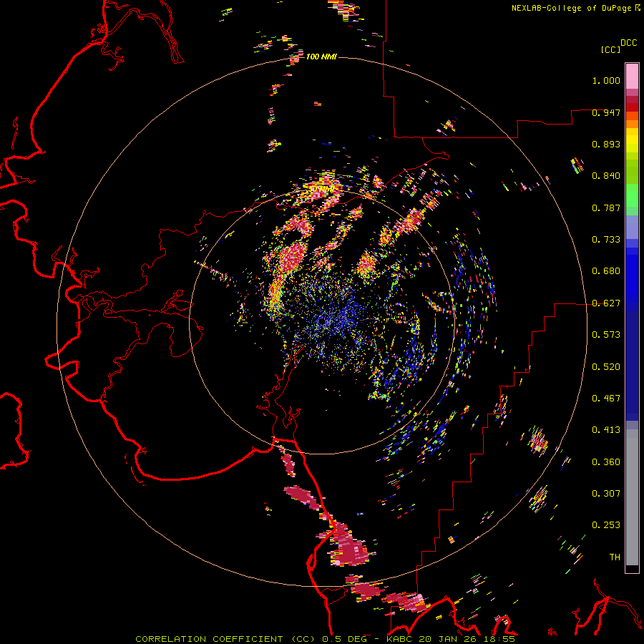Click the NEXLAB-College of DuPage watermark text

(571, 8)
